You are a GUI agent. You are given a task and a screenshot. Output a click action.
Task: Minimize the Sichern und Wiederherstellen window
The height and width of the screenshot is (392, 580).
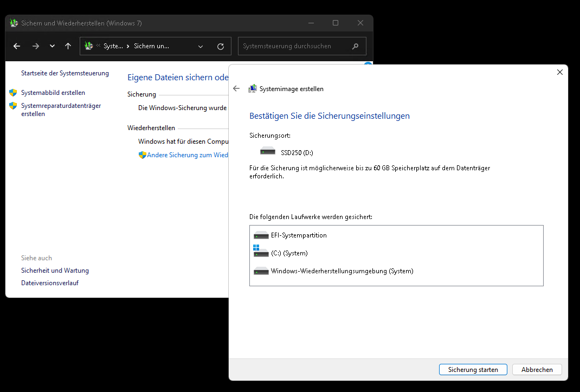311,23
